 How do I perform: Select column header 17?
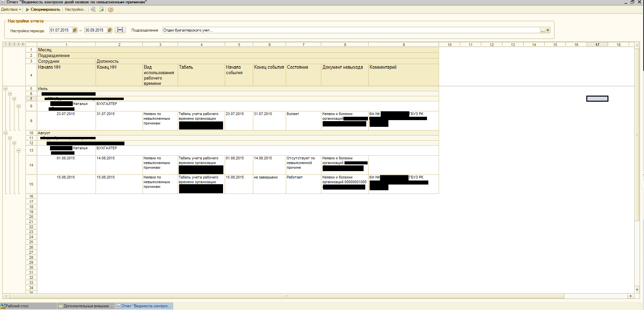tap(597, 45)
